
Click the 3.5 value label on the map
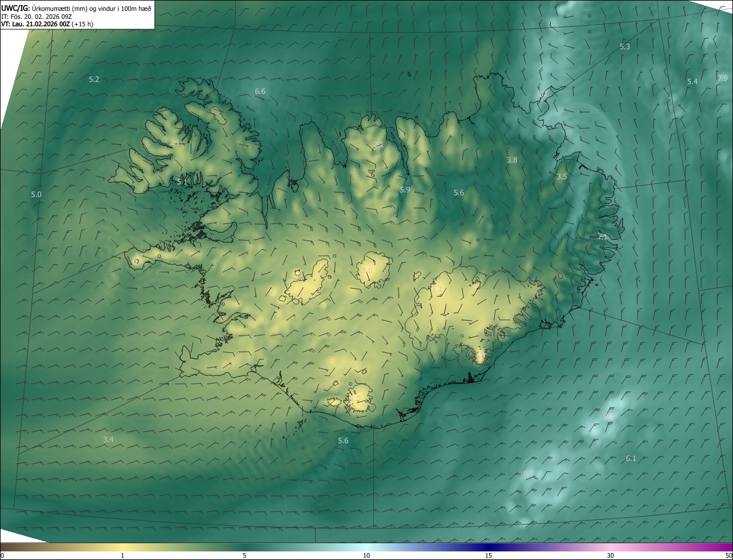(x=562, y=177)
